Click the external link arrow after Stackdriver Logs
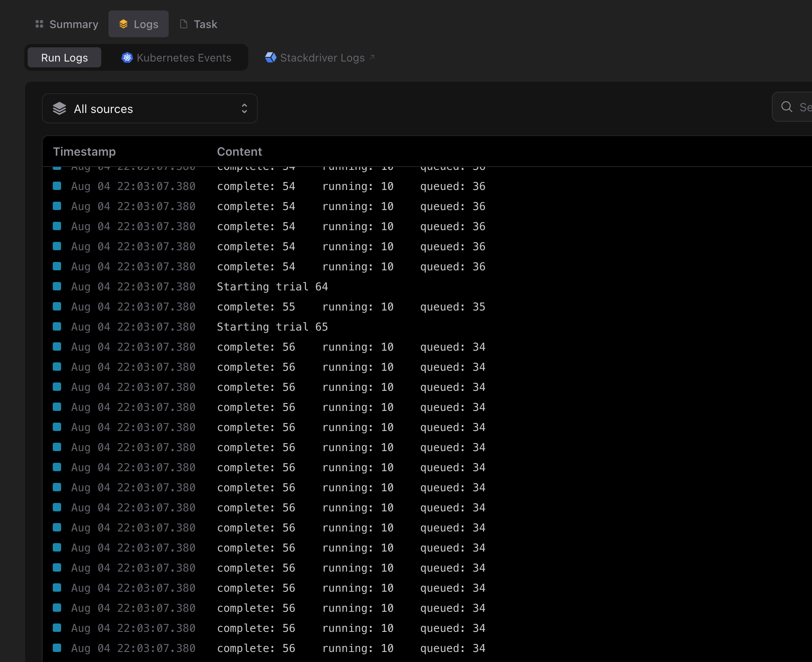812x662 pixels. [x=372, y=57]
